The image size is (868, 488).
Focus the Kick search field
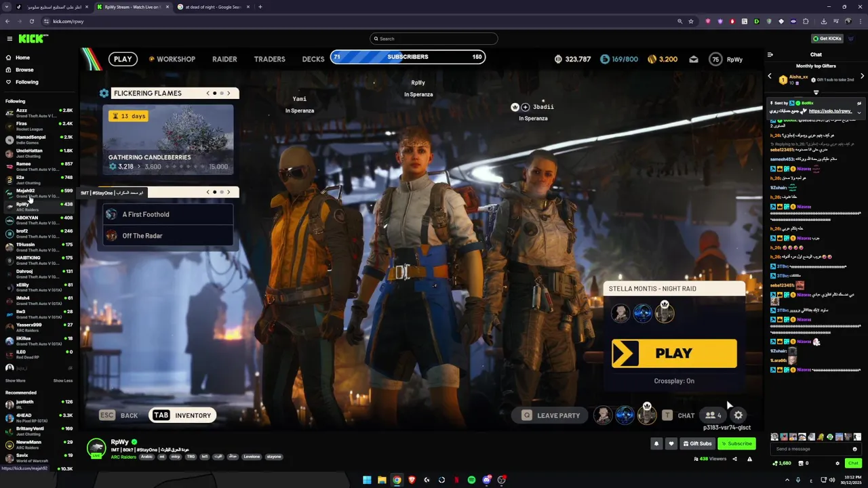coord(434,39)
